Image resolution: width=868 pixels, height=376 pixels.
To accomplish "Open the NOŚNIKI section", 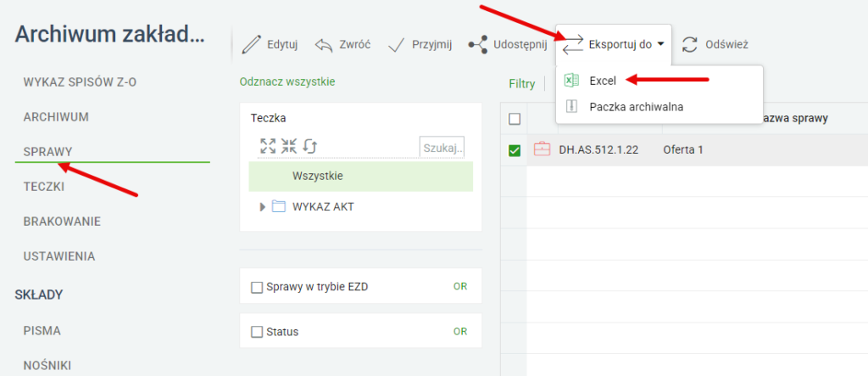I will coord(47,366).
